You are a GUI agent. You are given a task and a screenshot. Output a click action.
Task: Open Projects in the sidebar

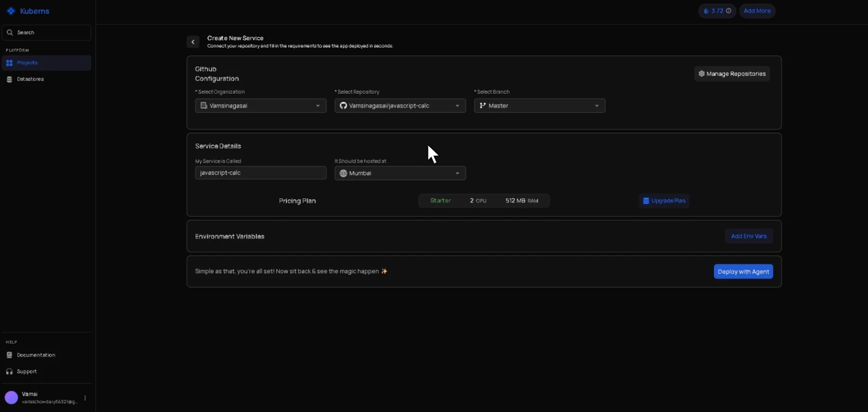47,63
